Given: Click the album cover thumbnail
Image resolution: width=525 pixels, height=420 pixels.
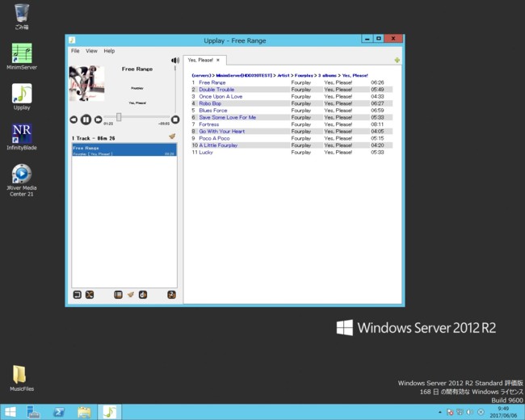Looking at the screenshot, I should point(86,83).
